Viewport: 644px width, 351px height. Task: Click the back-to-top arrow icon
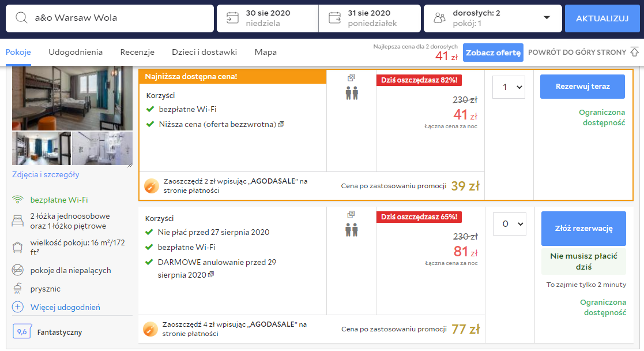point(635,52)
